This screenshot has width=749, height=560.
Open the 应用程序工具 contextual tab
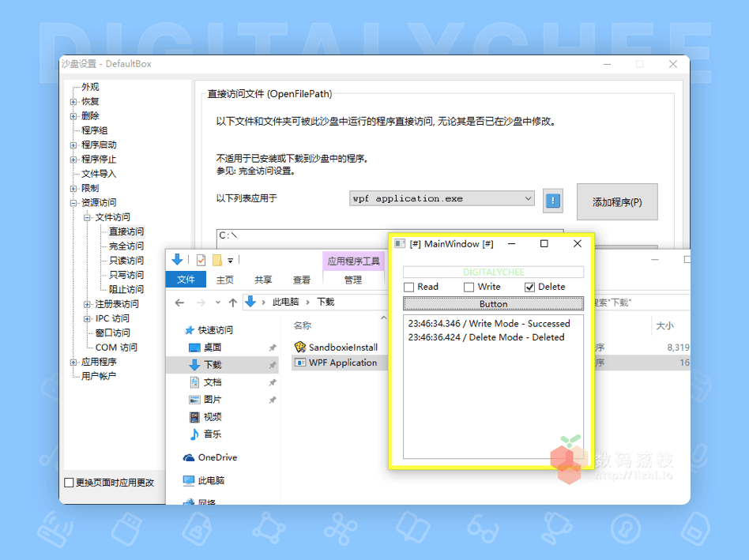[353, 261]
